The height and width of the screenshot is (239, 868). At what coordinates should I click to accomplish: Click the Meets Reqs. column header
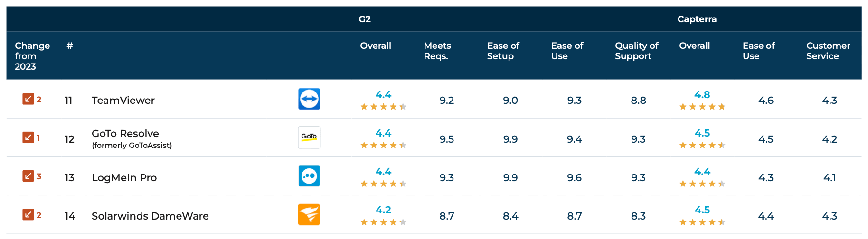437,51
